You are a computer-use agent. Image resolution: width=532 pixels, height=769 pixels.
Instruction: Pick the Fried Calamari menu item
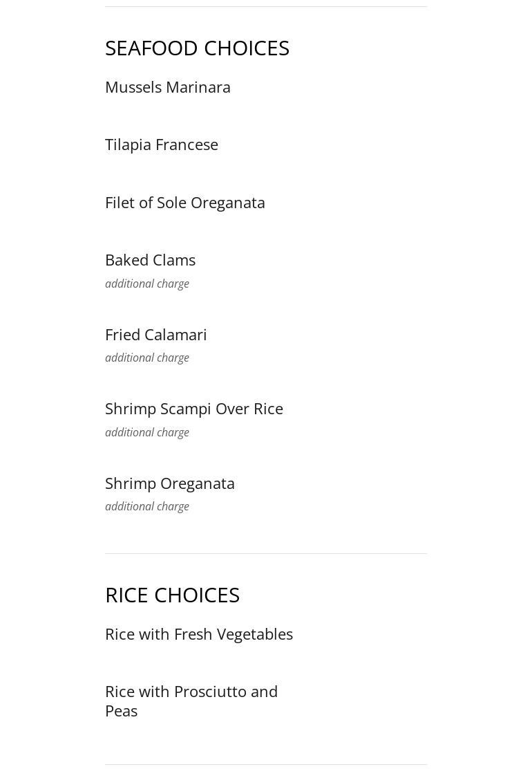156,335
